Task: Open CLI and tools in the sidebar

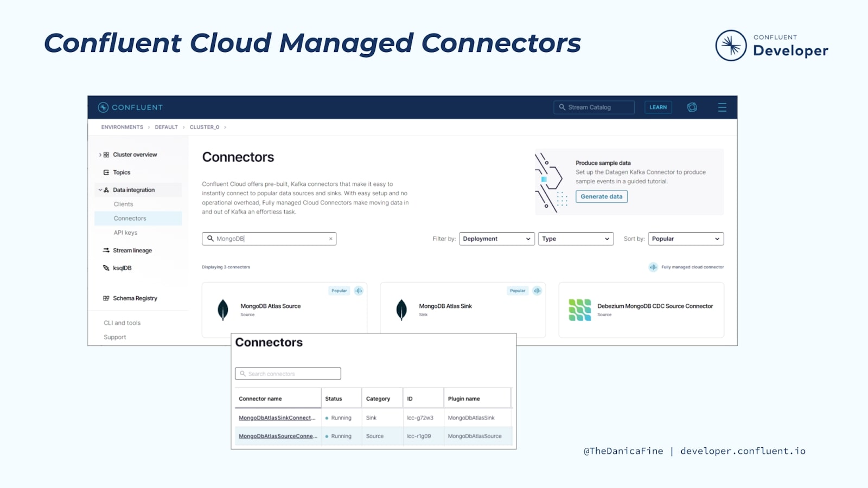Action: click(x=122, y=323)
